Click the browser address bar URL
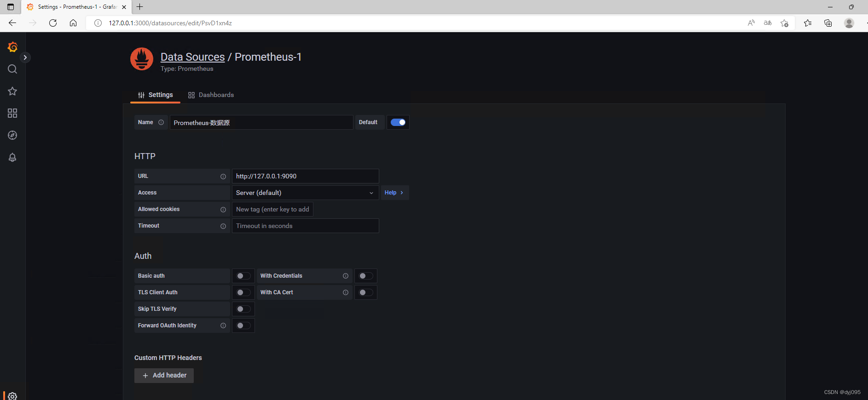 (170, 23)
